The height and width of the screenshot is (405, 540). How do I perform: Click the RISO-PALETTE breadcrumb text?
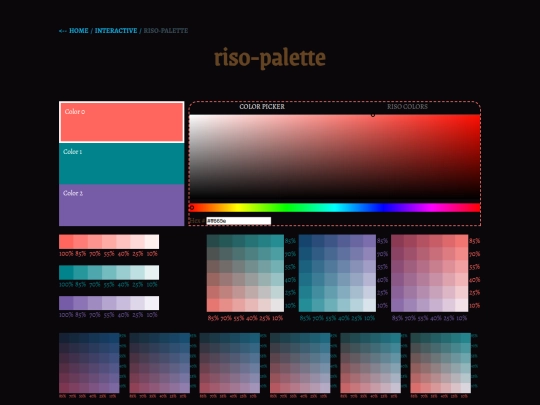tap(166, 31)
